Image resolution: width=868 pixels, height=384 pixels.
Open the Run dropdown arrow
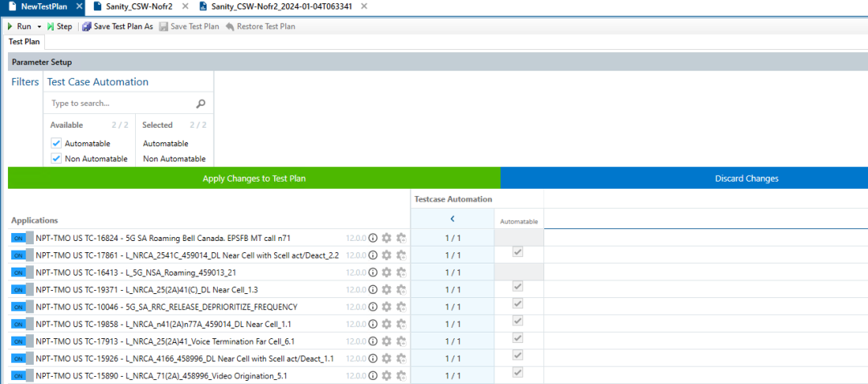pos(39,27)
